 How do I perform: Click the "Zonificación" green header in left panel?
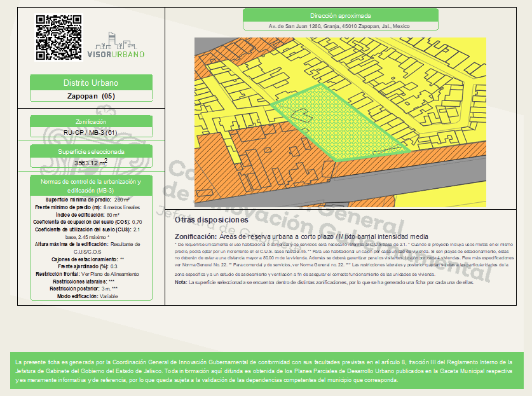coord(91,122)
